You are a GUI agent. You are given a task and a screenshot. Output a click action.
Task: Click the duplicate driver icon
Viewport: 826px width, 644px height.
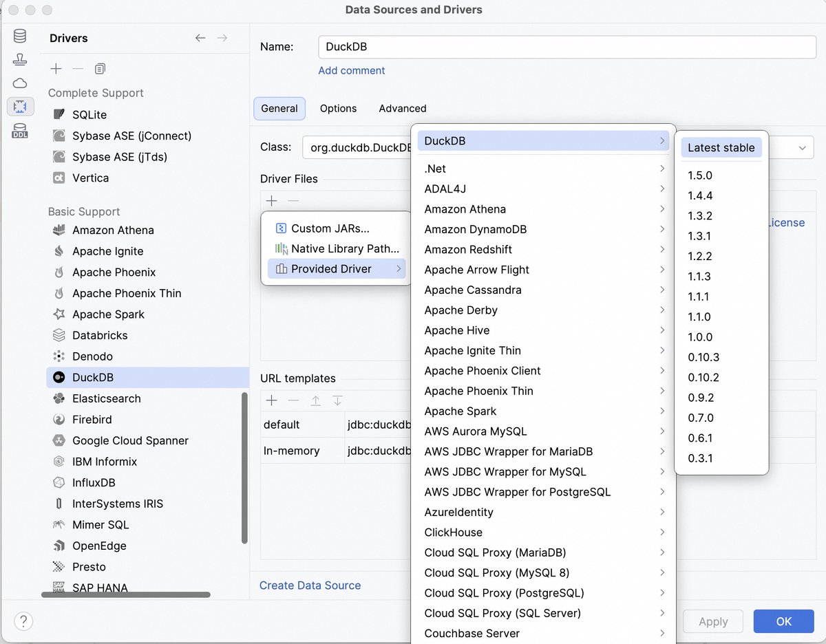pyautogui.click(x=100, y=69)
